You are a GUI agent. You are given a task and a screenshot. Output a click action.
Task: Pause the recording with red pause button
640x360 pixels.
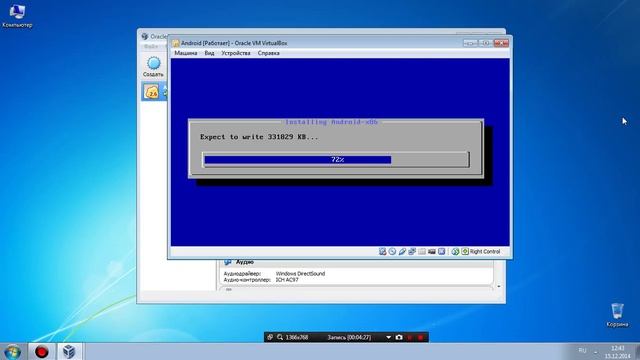point(410,337)
